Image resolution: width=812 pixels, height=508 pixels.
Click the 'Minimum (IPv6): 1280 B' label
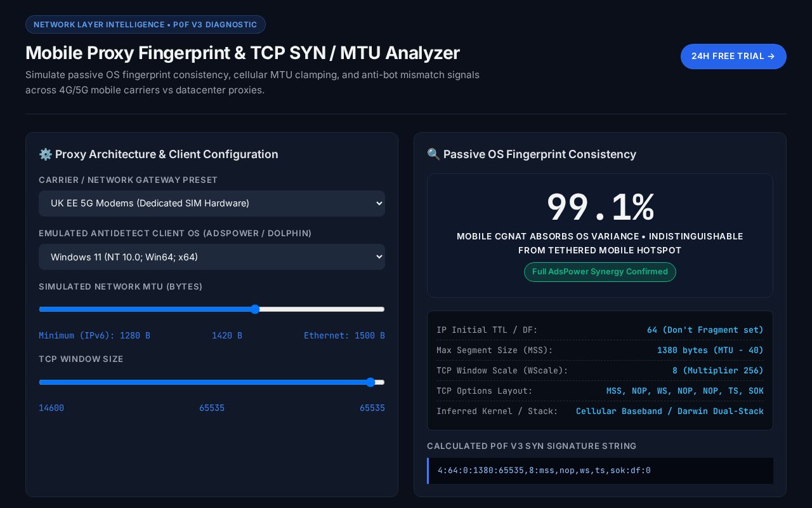95,335
